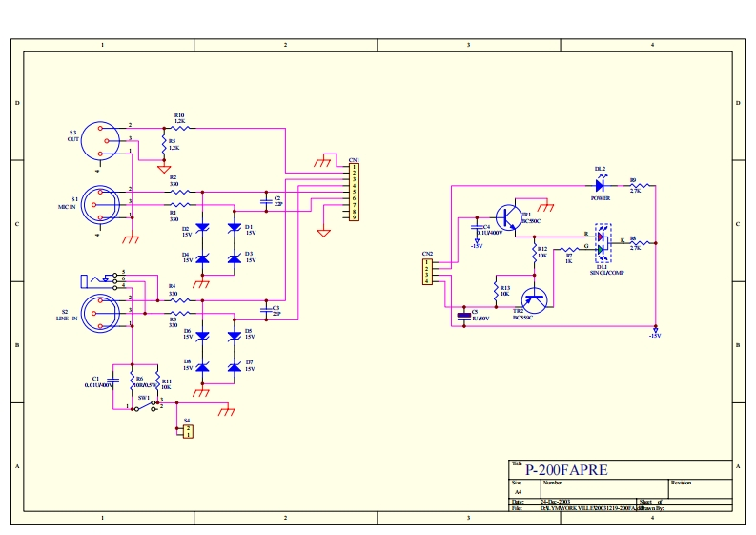Click the CN1 nine-pin connector
This screenshot has height=535, width=756.
point(353,192)
